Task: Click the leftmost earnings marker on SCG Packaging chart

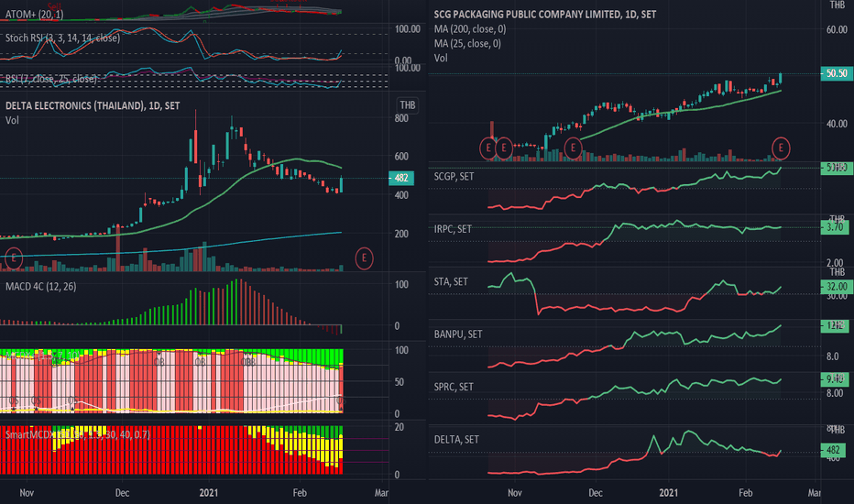Action: [488, 148]
